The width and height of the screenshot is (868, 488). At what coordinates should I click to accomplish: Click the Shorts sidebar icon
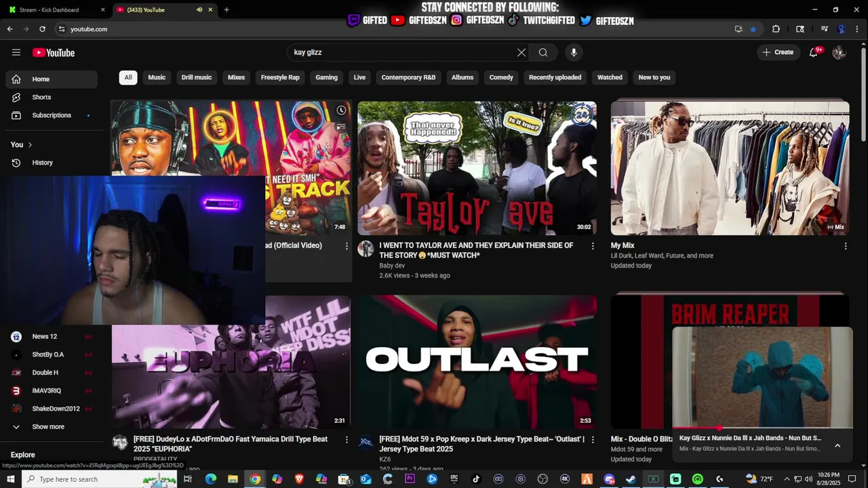coord(16,98)
